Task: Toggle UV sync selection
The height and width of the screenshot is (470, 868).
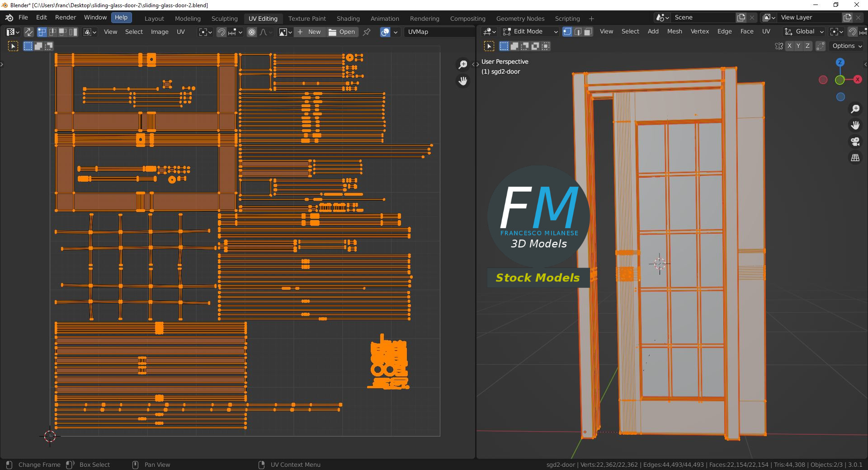Action: coord(28,32)
